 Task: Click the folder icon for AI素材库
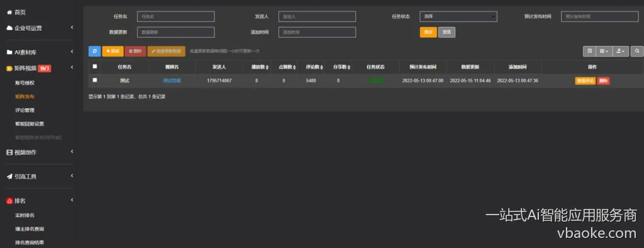tap(9, 52)
